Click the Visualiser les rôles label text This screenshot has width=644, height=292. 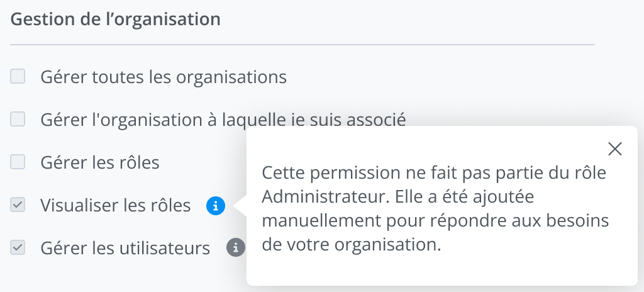tap(115, 205)
